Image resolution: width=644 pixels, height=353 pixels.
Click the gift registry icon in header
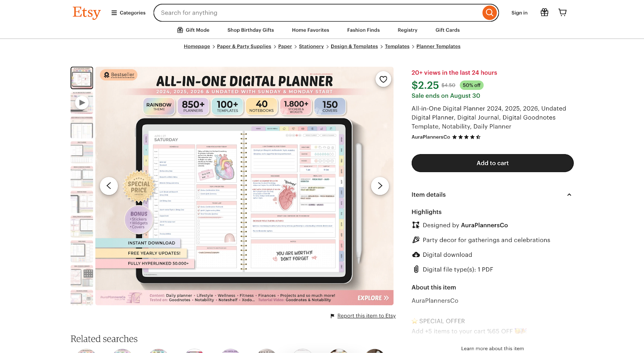tap(544, 12)
